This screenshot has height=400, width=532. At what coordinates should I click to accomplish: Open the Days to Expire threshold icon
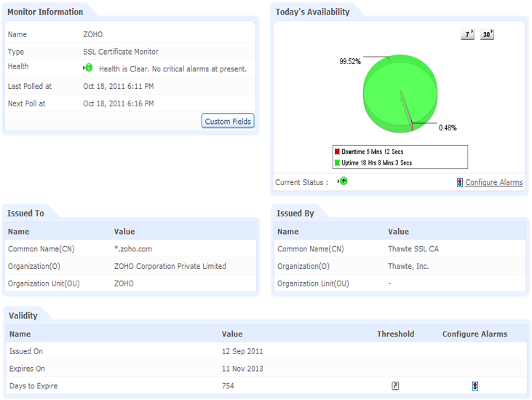click(395, 385)
